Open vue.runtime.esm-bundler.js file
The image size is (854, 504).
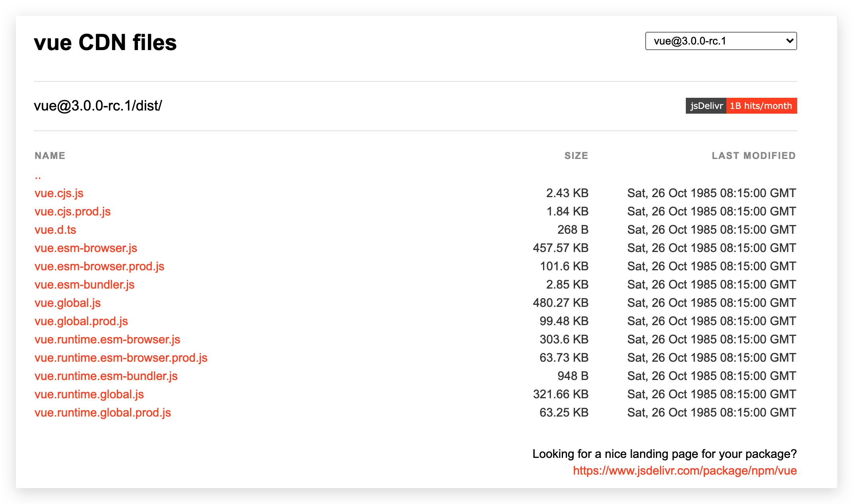tap(106, 376)
